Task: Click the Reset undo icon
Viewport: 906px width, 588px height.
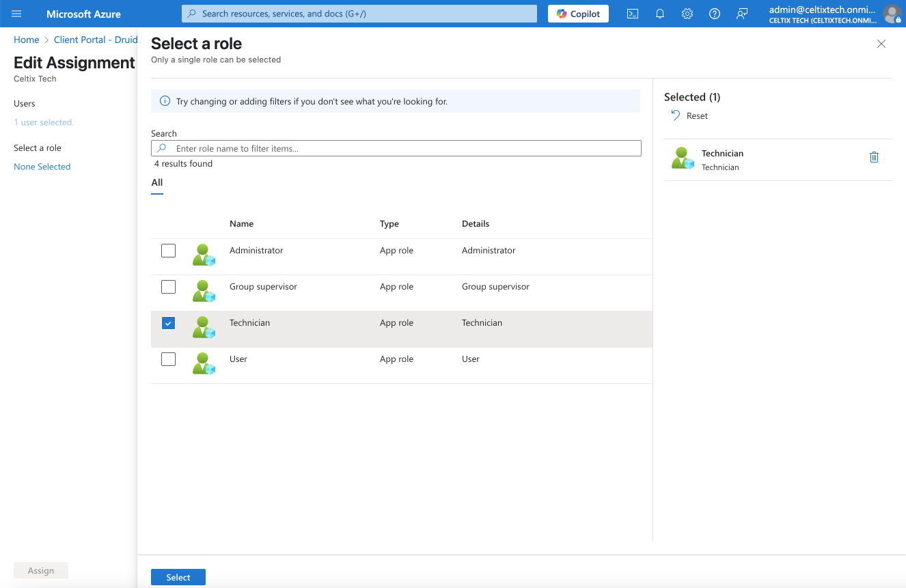Action: 676,115
